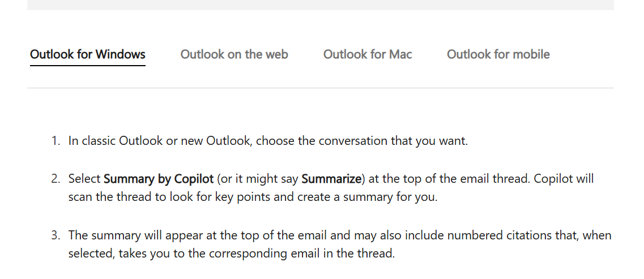644x279 pixels.
Task: Click "create a summary for you" text
Action: [x=369, y=198]
